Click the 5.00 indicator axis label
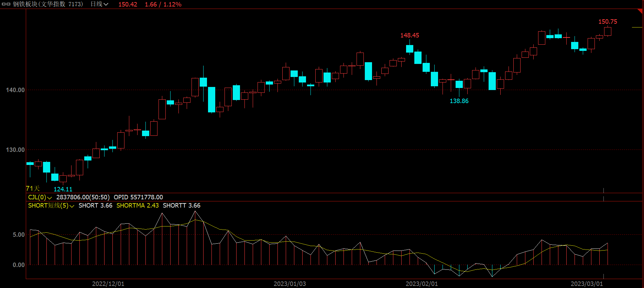This screenshot has height=288, width=644. pos(19,235)
